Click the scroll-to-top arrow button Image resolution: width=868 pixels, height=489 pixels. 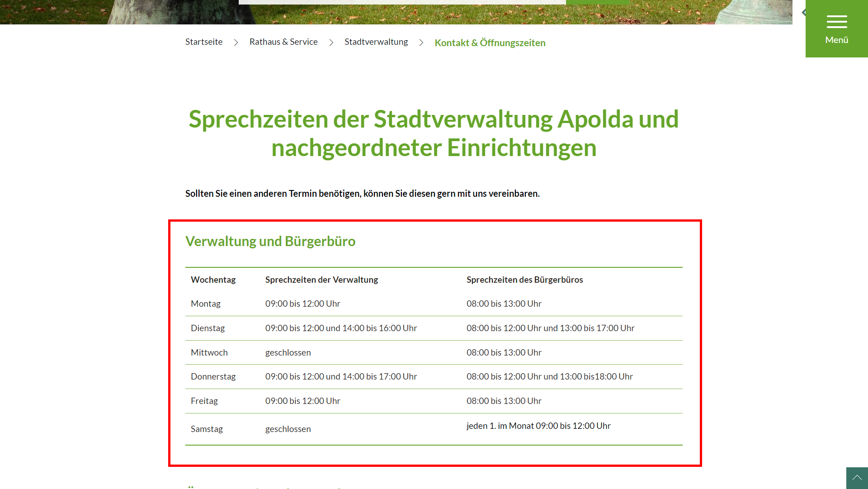857,478
